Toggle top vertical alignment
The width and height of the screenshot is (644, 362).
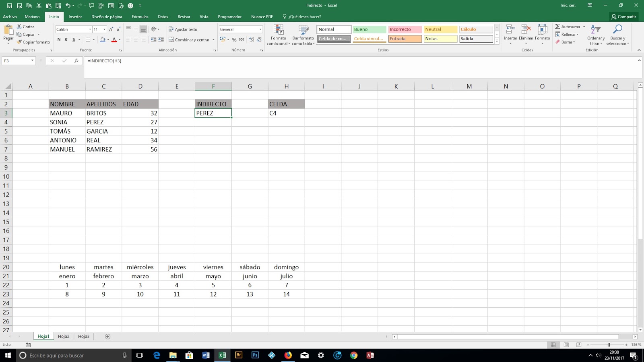[128, 29]
